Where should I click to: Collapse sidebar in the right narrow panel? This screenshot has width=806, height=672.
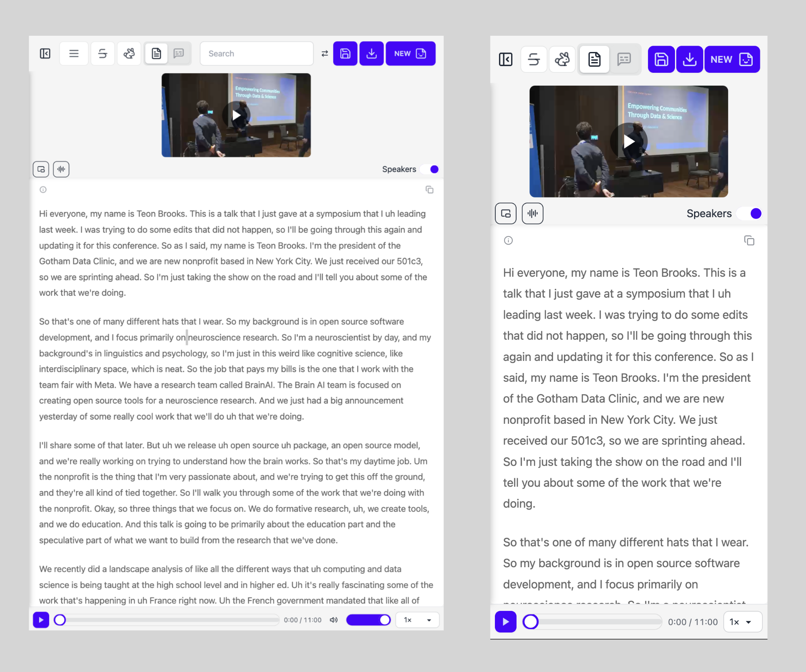click(x=506, y=59)
